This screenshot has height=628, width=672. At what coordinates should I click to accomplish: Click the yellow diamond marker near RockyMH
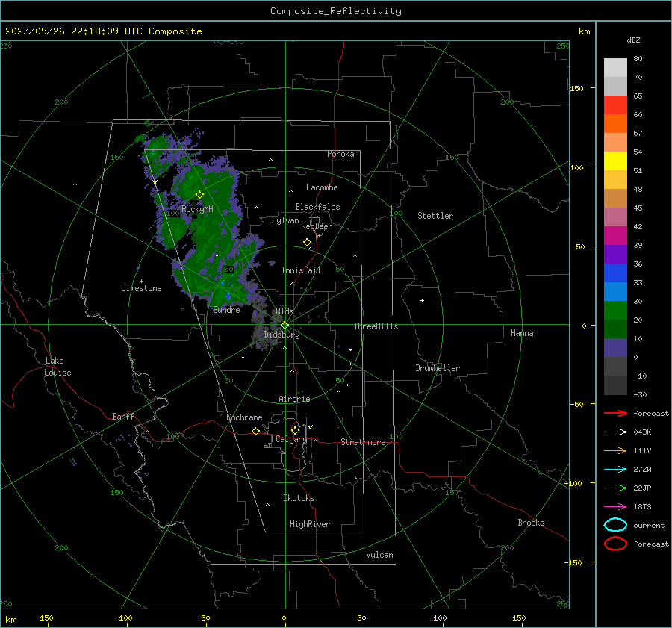tap(199, 195)
